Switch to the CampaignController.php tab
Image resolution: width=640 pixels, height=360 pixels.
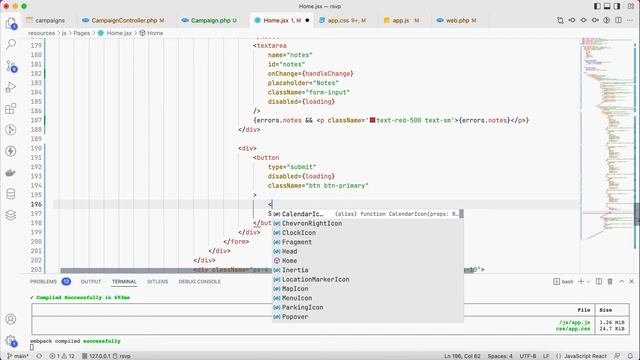pos(123,20)
